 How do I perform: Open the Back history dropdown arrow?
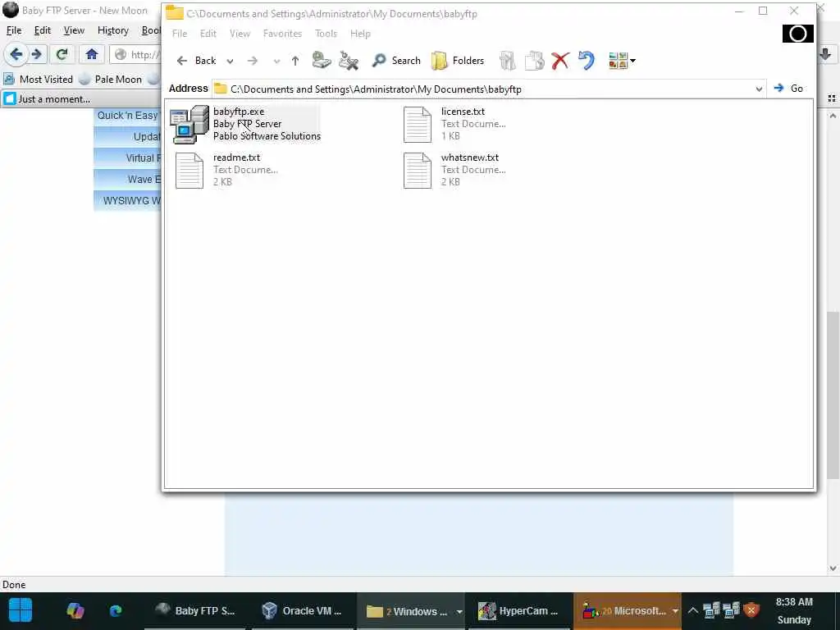[x=230, y=61]
